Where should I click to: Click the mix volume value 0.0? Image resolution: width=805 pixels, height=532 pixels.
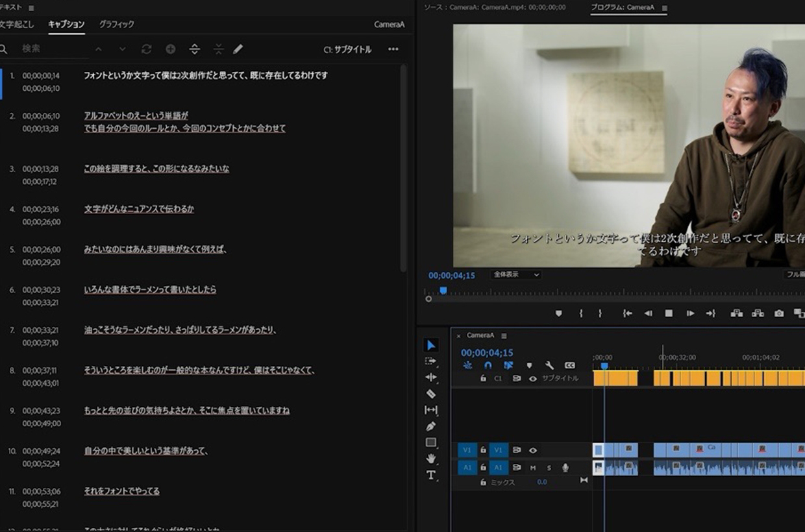point(542,482)
